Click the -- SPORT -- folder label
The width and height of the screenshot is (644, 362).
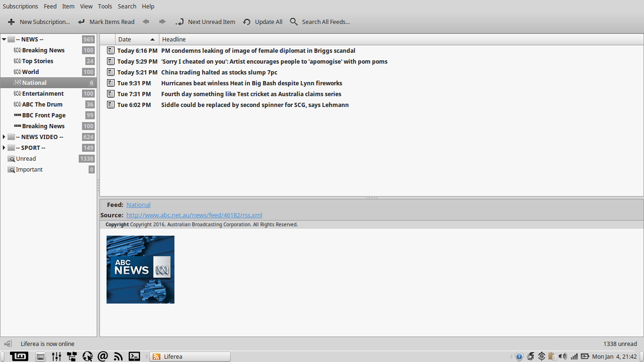coord(30,148)
